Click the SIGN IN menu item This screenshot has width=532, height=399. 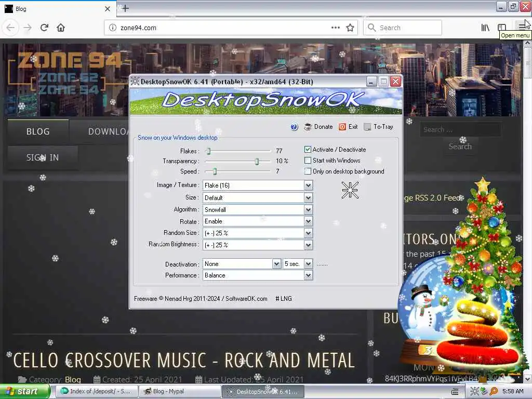(43, 157)
